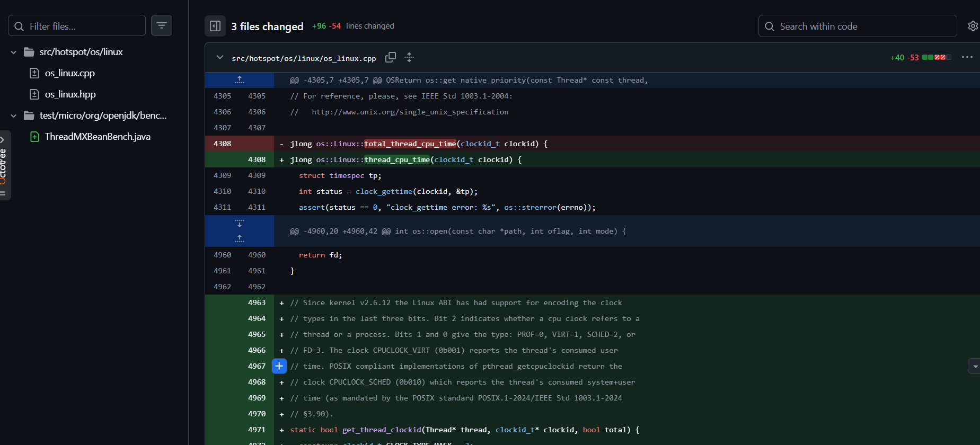Click the os_linux.cpp modified file icon

(x=34, y=73)
